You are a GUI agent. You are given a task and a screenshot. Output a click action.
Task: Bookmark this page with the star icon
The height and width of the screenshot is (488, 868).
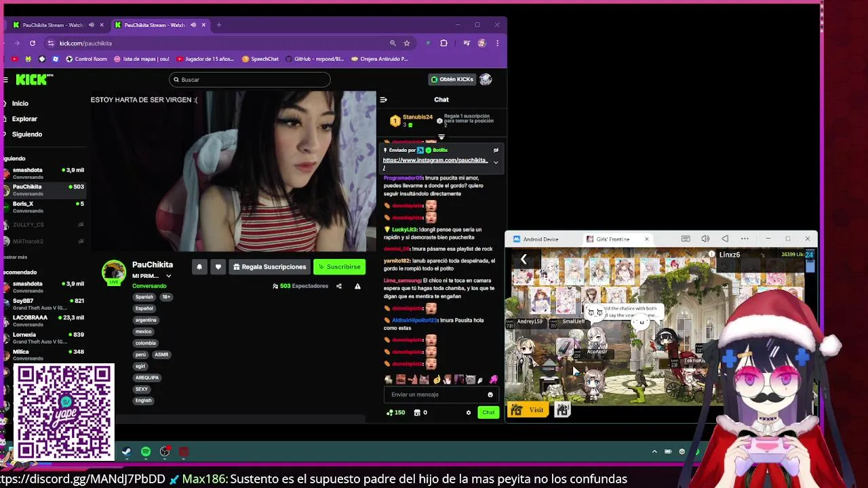click(x=407, y=43)
